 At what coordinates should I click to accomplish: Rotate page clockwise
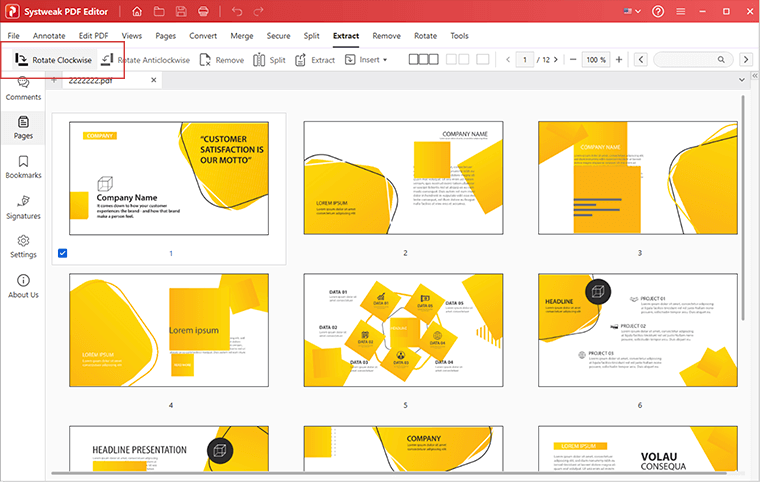click(53, 60)
